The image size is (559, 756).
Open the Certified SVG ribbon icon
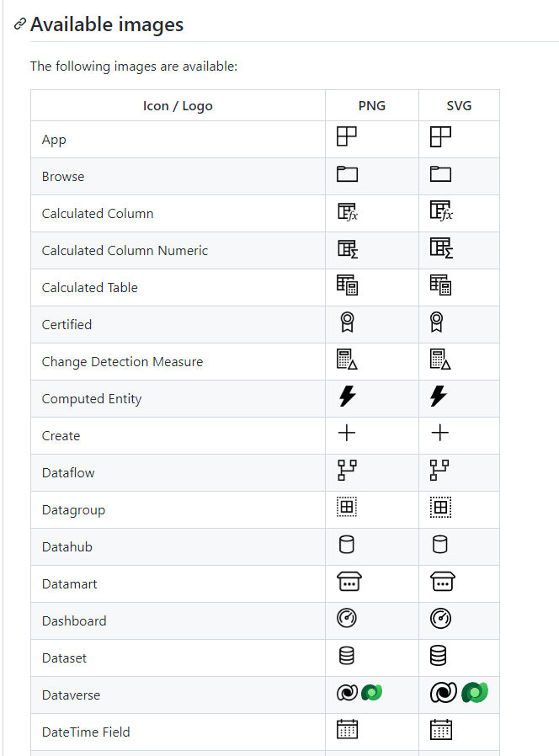[436, 322]
